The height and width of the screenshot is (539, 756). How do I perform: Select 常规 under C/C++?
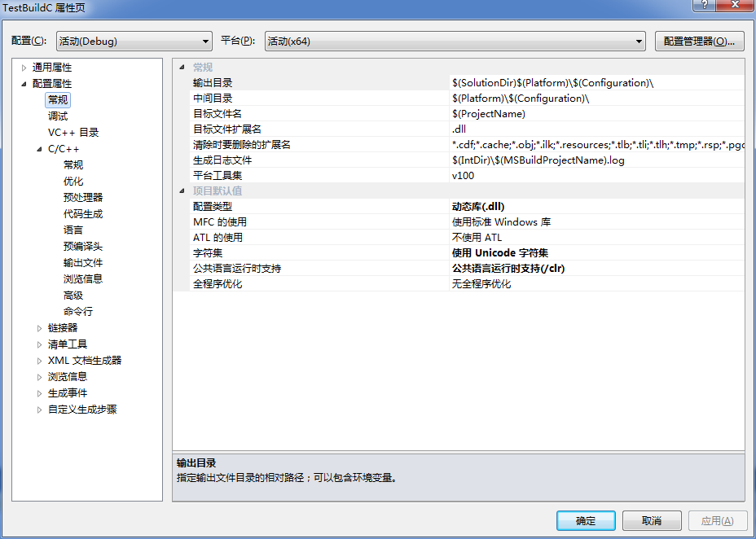click(73, 164)
